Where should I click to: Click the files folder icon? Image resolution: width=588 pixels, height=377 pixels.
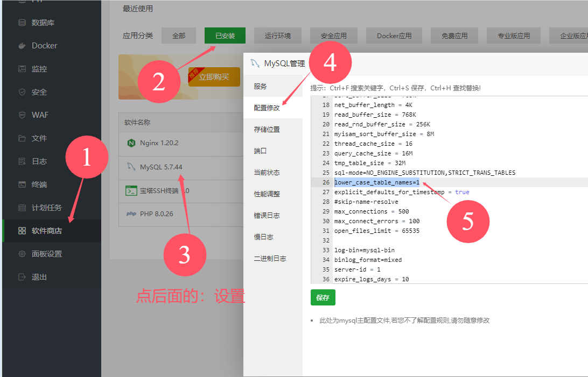click(22, 138)
